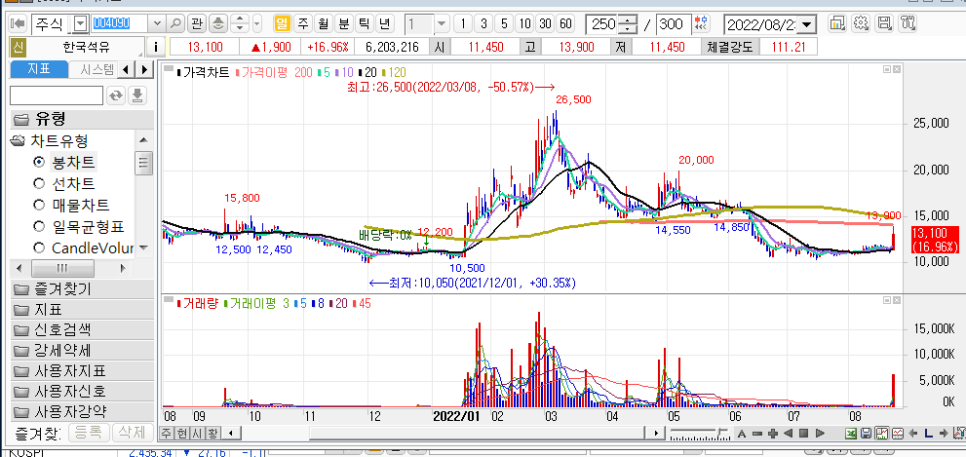
Task: Close the price chart pane with its X
Action: [x=896, y=70]
